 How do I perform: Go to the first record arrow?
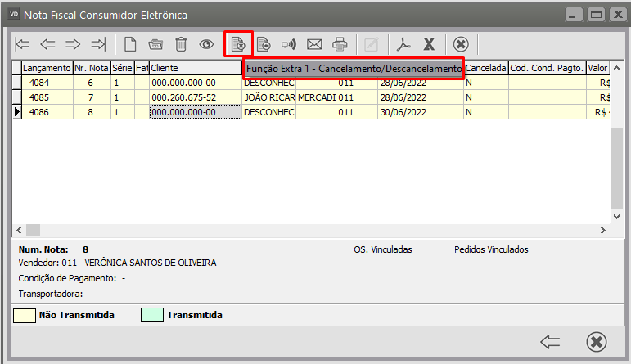coord(24,44)
